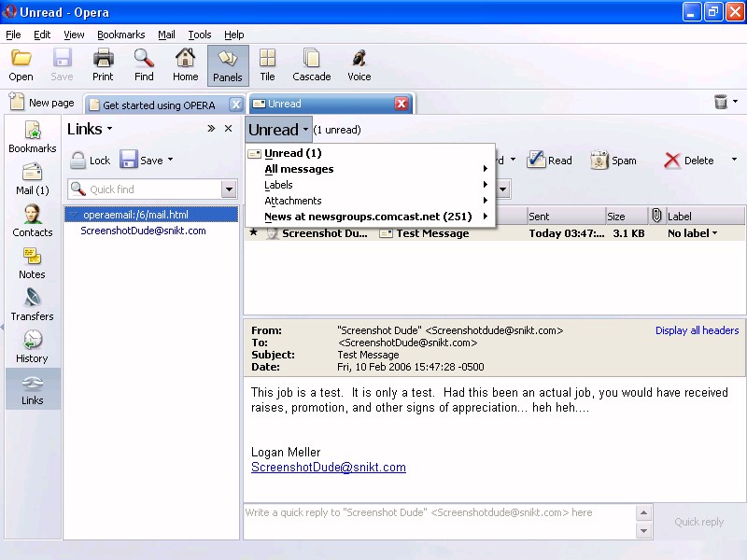Select the operaemail:/6/mail.html link entry
Screen dimensions: 747x560
click(135, 215)
